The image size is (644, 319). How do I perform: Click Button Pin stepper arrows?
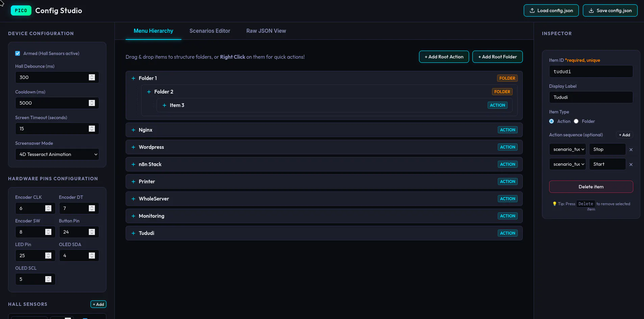(92, 232)
